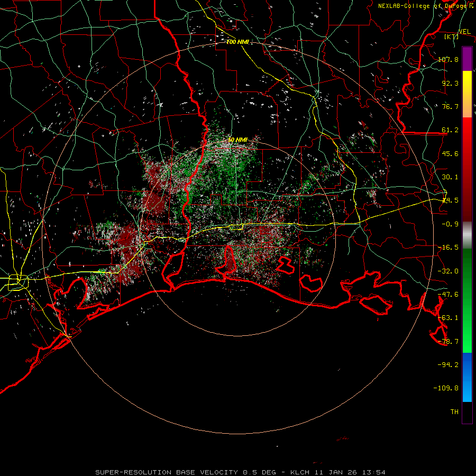Viewport: 476px width, 476px height.
Task: Pick the gray segment of the color bar
Action: (x=467, y=235)
